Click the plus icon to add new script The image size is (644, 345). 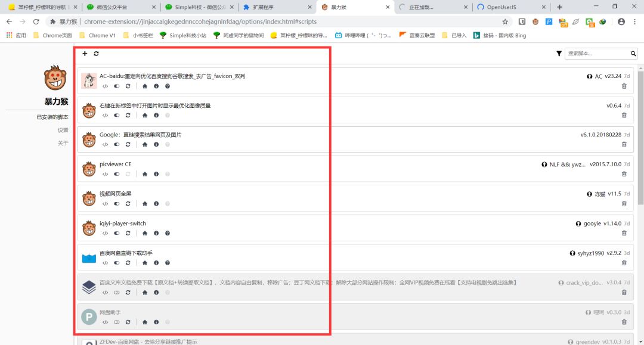pos(85,54)
